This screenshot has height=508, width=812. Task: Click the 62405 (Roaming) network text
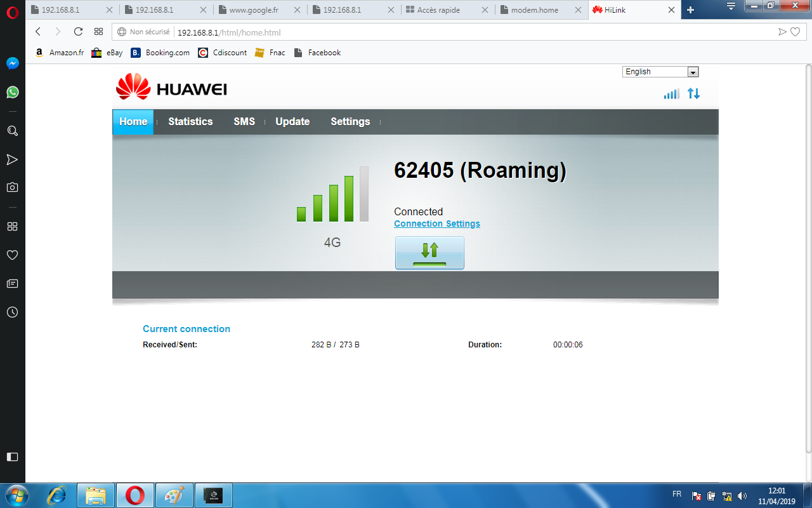point(480,170)
